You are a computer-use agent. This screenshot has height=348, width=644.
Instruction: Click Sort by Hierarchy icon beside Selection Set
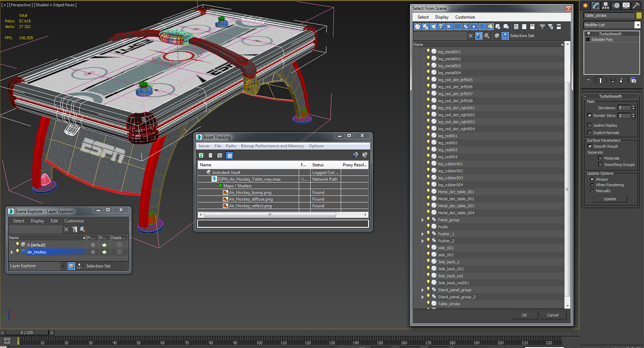click(505, 36)
